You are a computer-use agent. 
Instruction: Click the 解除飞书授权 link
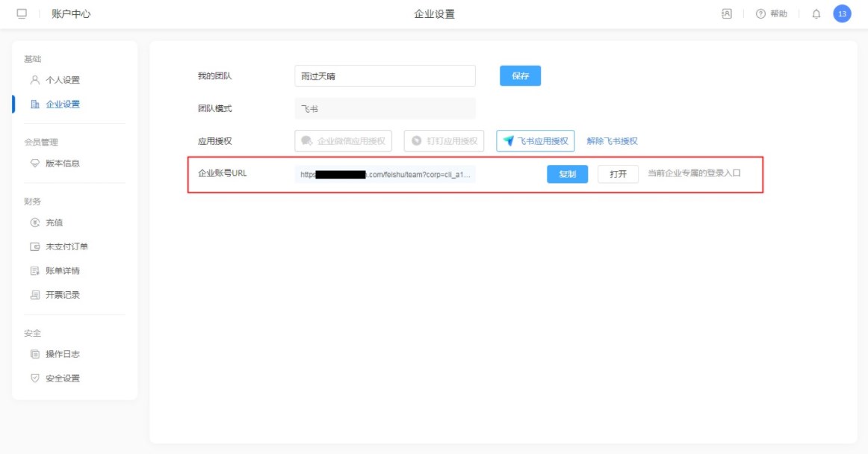(x=612, y=141)
